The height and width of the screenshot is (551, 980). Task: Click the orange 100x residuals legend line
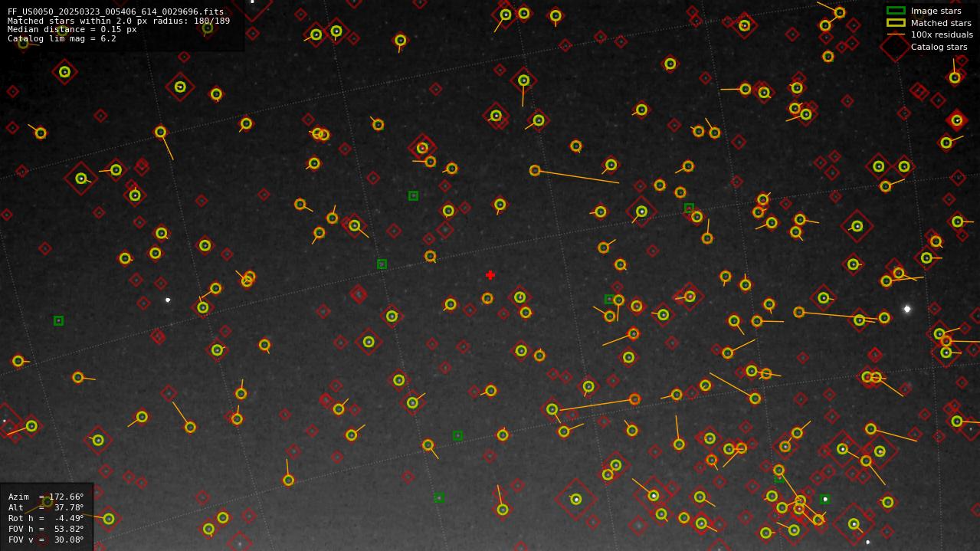tap(896, 34)
